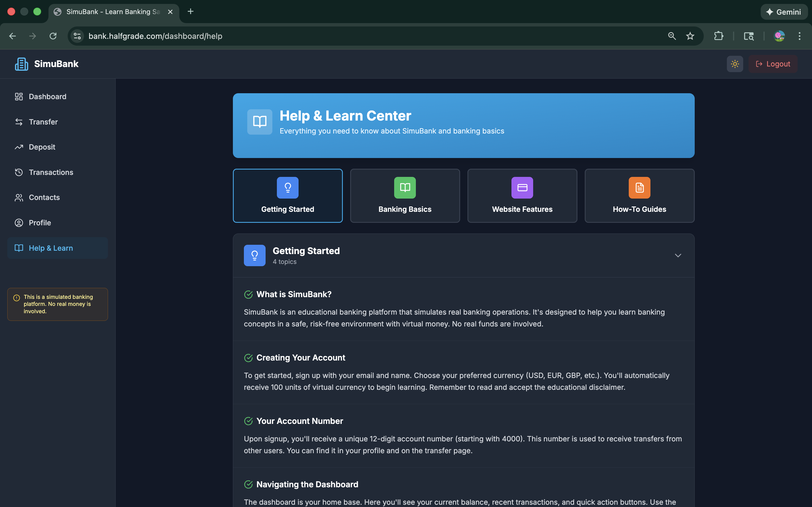Switch to the SimuBank browser tab
Viewport: 812px width, 507px height.
(x=111, y=11)
